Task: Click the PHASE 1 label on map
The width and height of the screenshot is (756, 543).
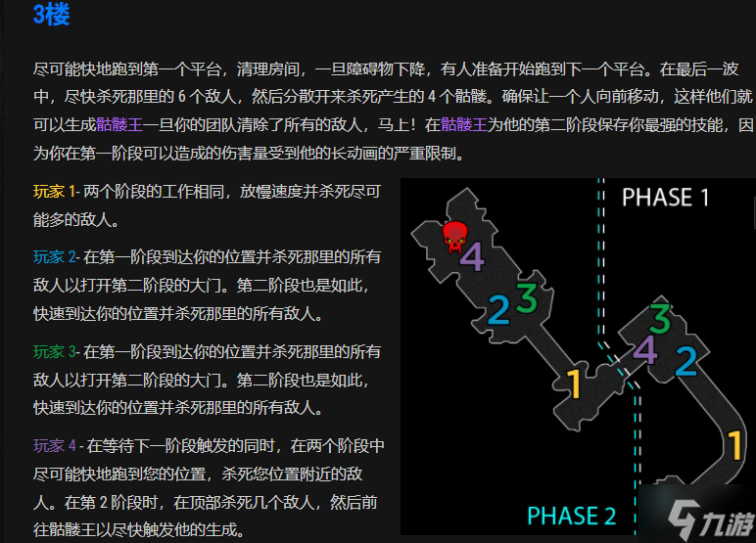Action: [665, 198]
